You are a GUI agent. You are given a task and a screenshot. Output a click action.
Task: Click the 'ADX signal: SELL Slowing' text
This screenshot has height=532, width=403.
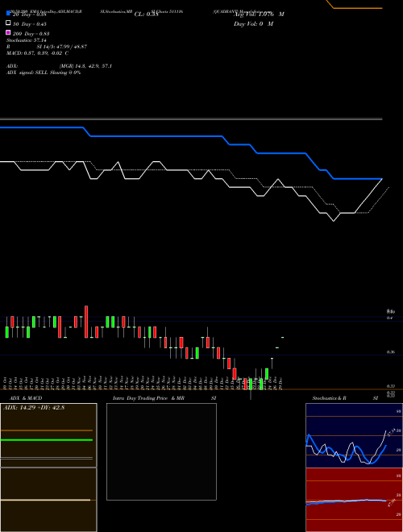click(44, 73)
